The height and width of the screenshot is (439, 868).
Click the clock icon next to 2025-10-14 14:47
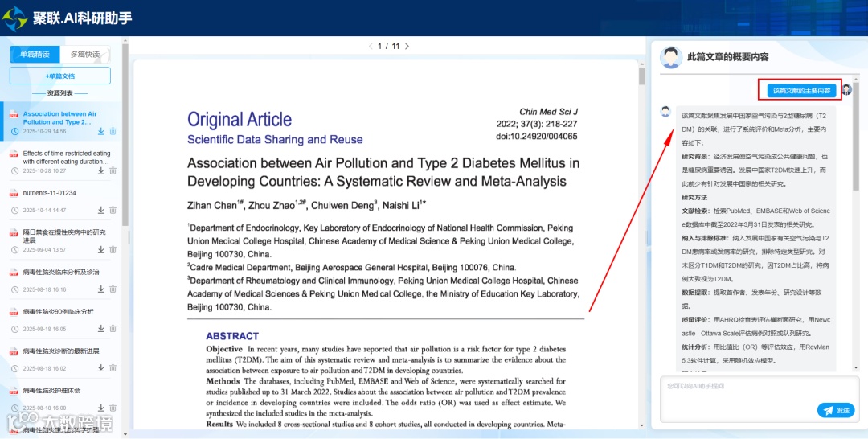pos(14,211)
